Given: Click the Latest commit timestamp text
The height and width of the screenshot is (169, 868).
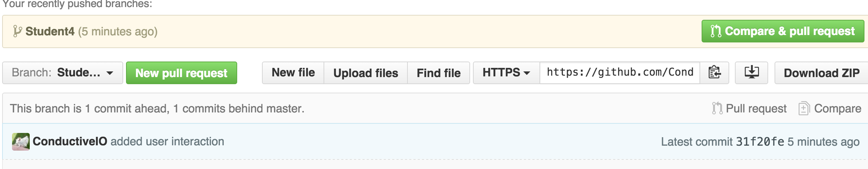Looking at the screenshot, I should tap(823, 142).
